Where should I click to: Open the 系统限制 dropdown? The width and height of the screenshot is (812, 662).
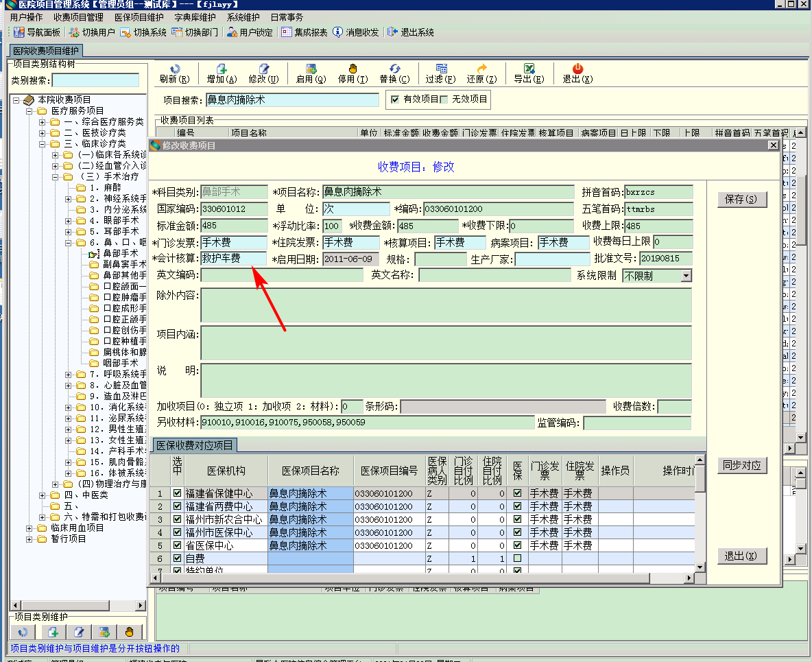coord(686,276)
